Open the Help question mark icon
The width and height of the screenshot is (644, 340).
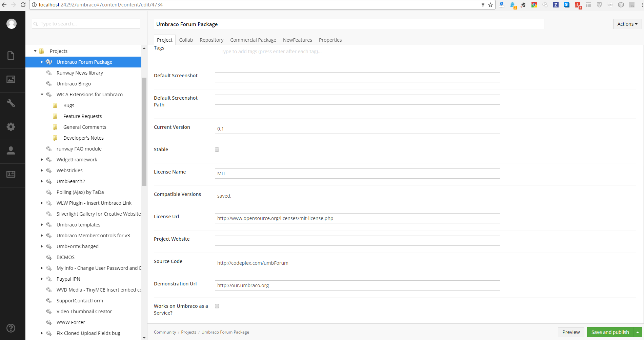click(x=11, y=328)
